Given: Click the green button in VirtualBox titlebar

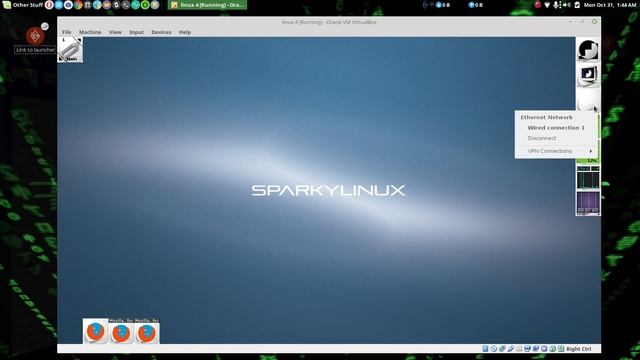Looking at the screenshot, I should [x=594, y=22].
